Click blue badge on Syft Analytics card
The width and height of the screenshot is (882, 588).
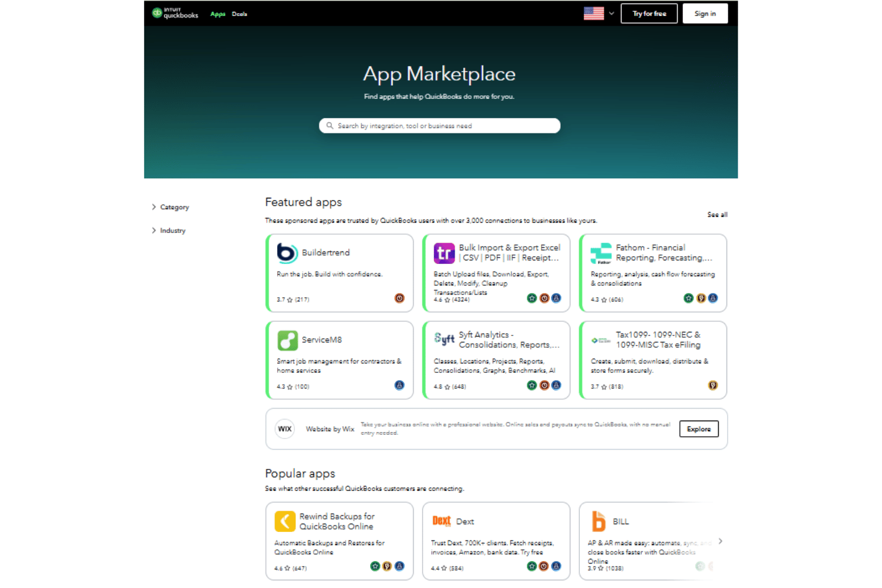coord(556,385)
